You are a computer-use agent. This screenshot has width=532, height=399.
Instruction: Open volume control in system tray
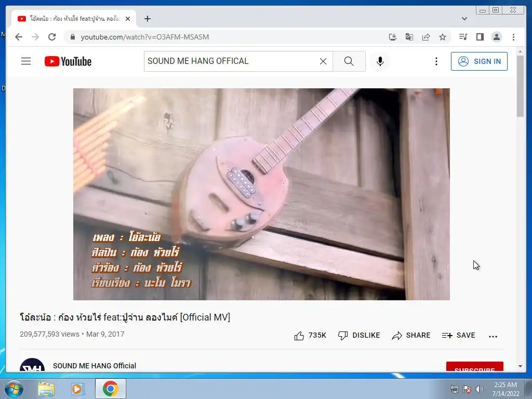480,389
